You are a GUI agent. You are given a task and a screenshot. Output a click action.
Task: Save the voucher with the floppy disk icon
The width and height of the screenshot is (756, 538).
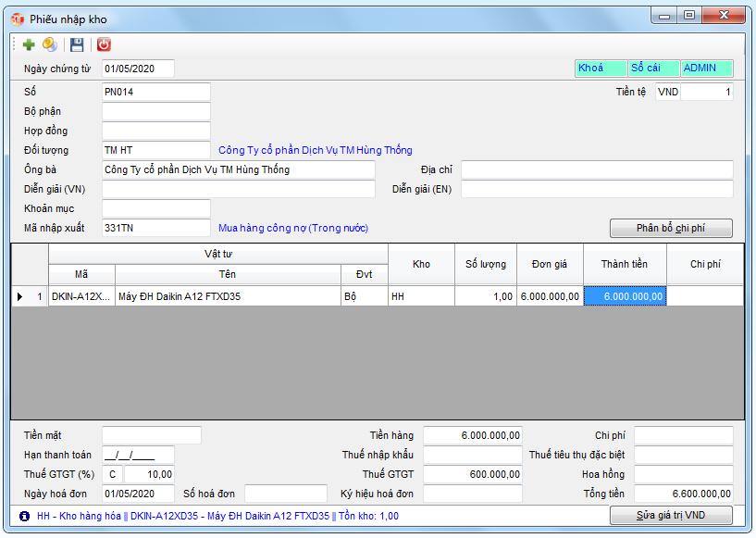(77, 44)
